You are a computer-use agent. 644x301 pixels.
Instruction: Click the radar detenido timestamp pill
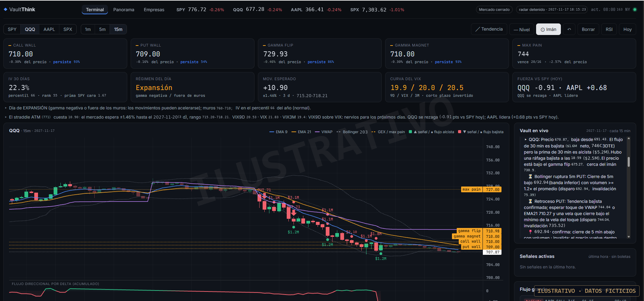point(552,10)
